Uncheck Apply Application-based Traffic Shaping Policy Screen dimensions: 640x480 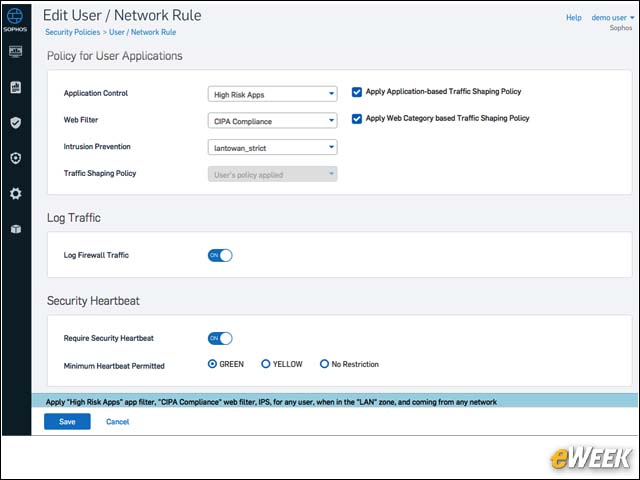(357, 92)
